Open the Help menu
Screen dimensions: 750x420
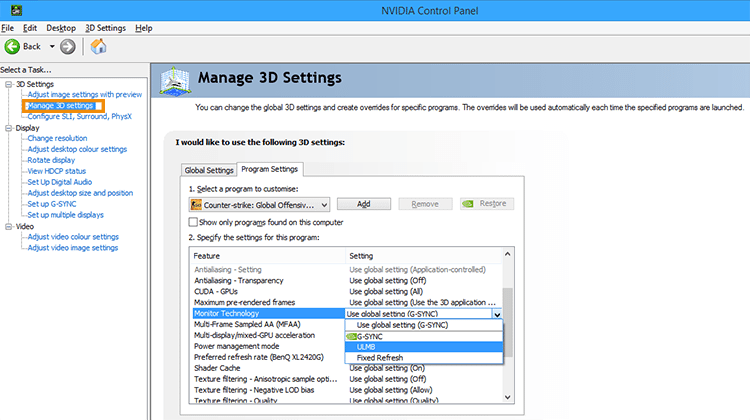pyautogui.click(x=143, y=28)
